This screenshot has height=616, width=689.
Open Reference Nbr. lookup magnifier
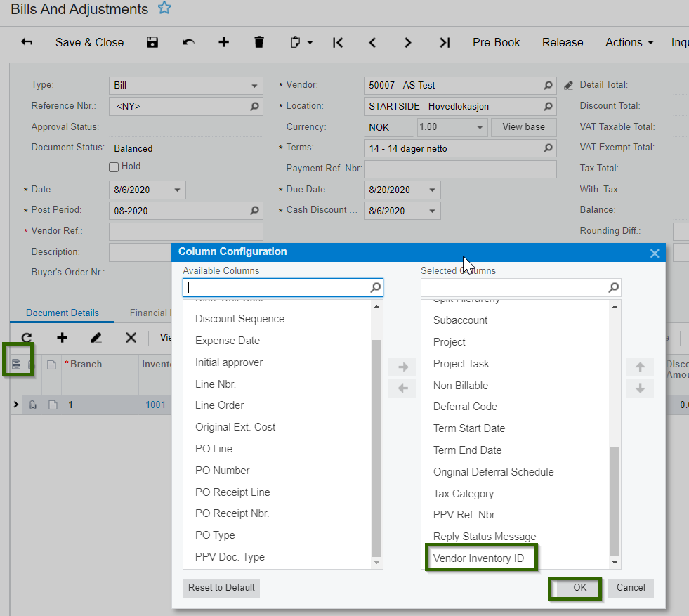coord(254,106)
